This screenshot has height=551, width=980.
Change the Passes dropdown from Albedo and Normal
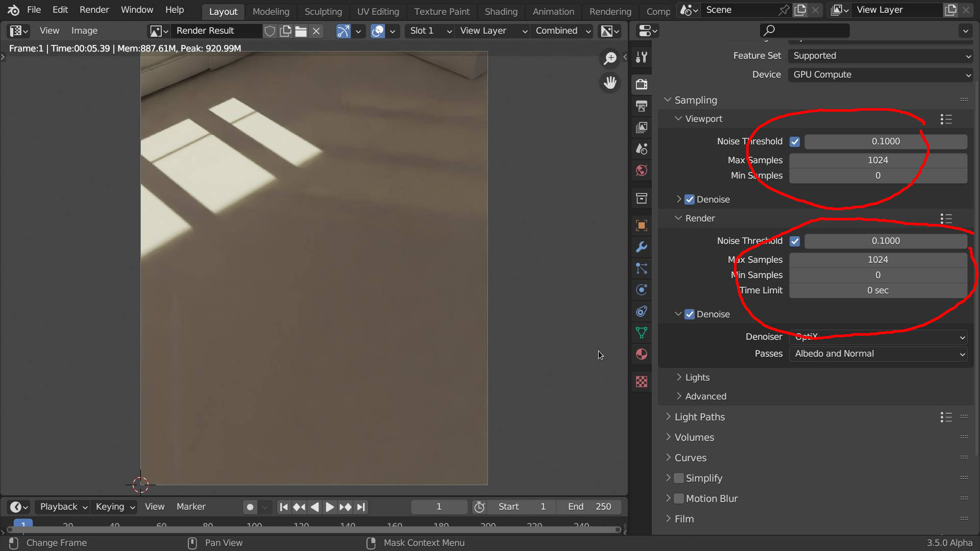878,354
